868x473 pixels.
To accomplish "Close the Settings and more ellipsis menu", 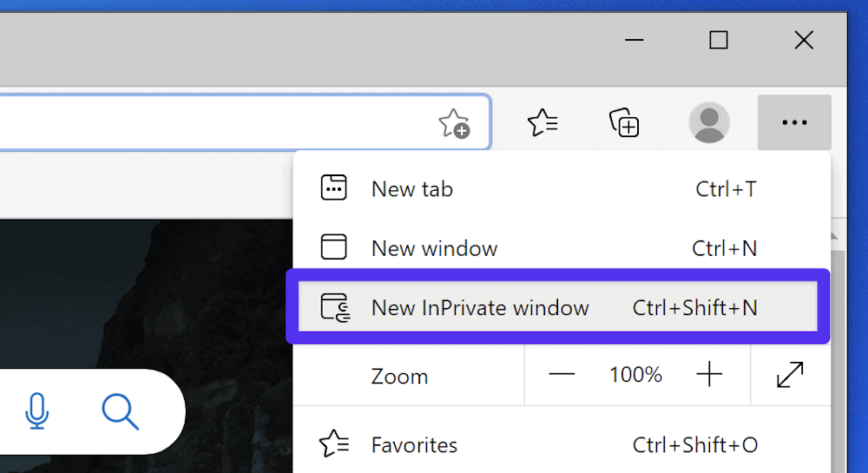I will (x=794, y=123).
